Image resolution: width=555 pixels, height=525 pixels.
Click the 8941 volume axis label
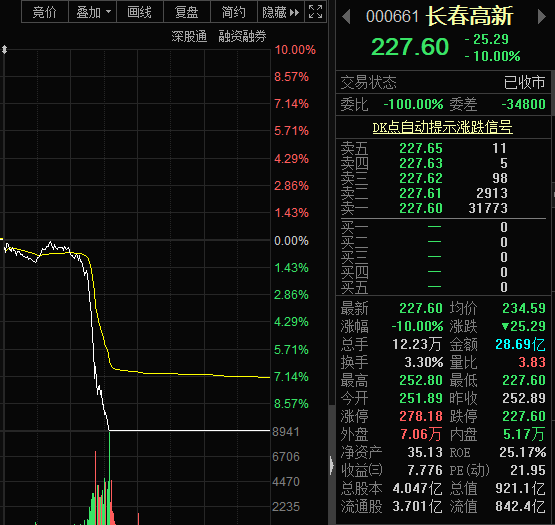(286, 432)
